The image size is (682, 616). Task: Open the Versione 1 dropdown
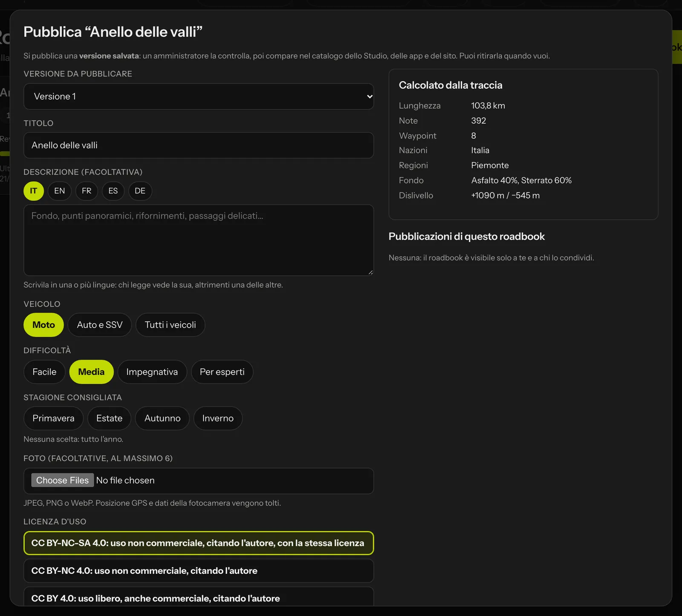coord(199,96)
